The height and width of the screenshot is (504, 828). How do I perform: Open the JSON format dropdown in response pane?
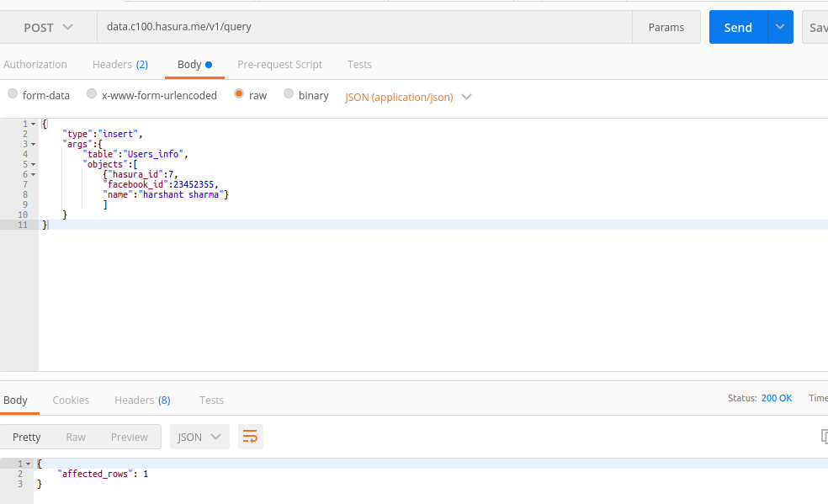(x=199, y=437)
